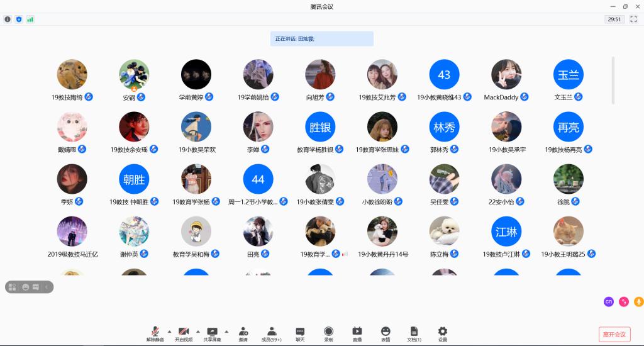This screenshot has width=644, height=346.
Task: Start Recording (录制)
Action: click(328, 334)
